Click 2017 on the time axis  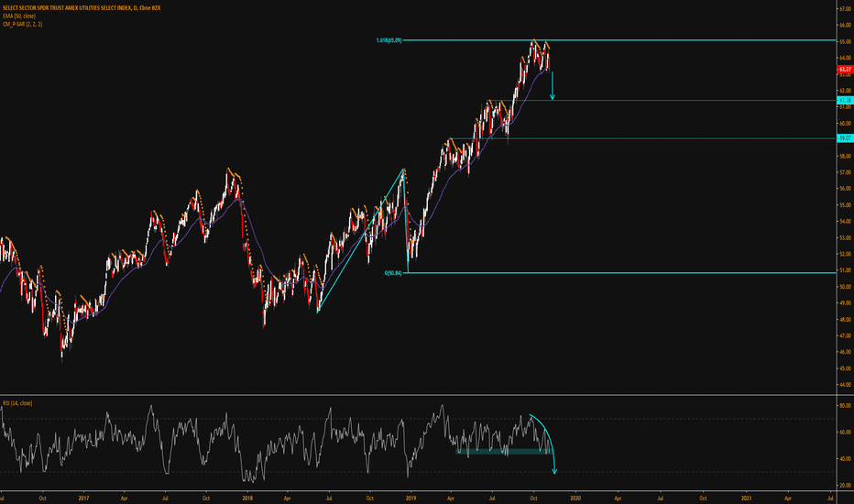83,498
